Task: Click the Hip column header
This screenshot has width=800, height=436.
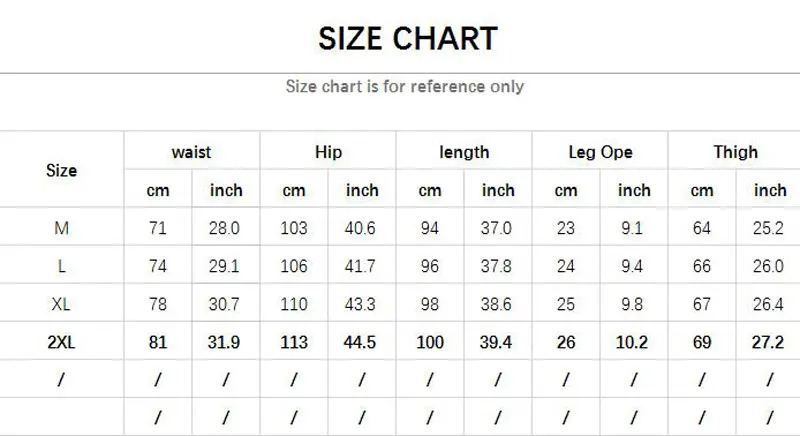Action: pyautogui.click(x=328, y=152)
